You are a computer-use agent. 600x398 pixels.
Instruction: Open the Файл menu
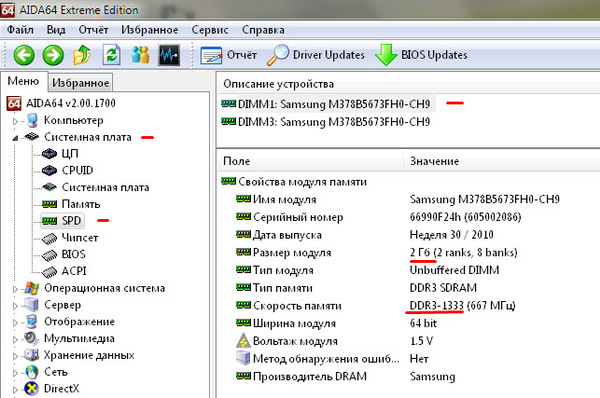point(20,30)
